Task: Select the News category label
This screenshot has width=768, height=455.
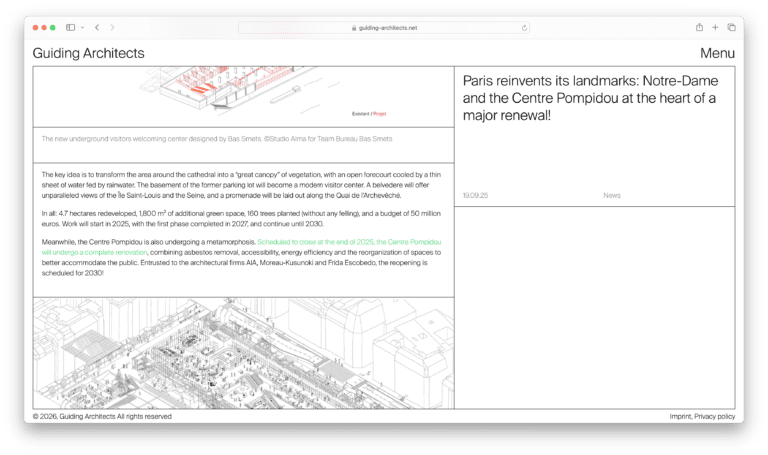Action: pyautogui.click(x=612, y=195)
